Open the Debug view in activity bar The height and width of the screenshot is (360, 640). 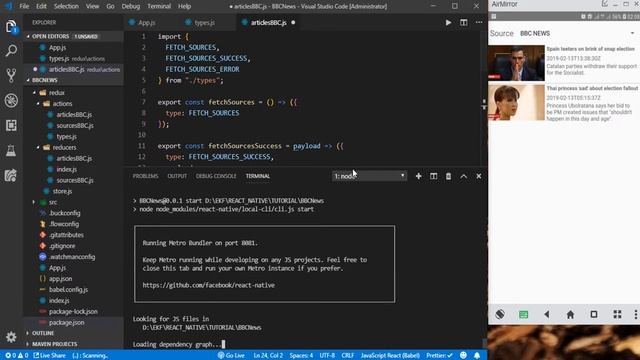click(x=11, y=100)
